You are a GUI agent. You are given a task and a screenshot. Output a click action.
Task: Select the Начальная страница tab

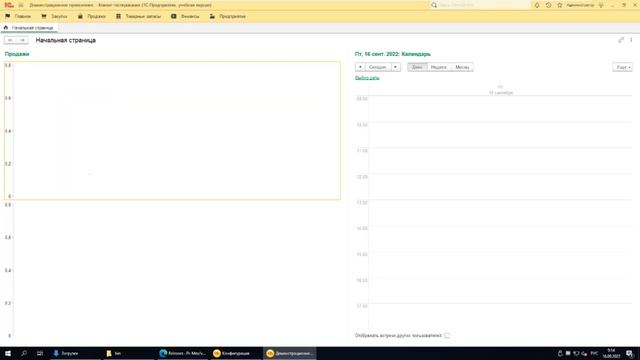(x=29, y=28)
